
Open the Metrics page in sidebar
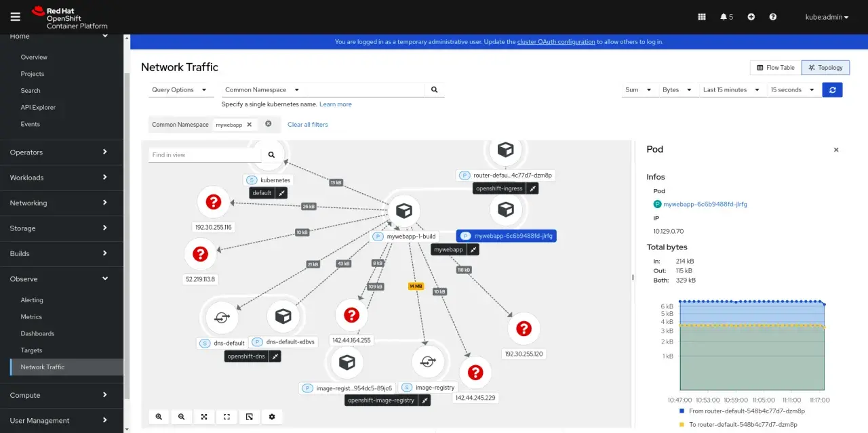[x=31, y=317]
